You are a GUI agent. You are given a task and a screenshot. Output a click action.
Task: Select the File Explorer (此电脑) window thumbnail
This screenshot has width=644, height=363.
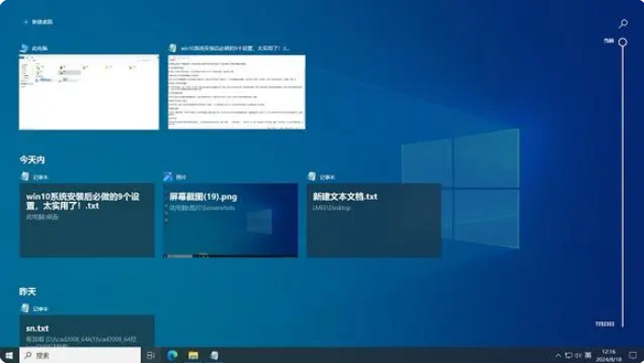pos(89,92)
